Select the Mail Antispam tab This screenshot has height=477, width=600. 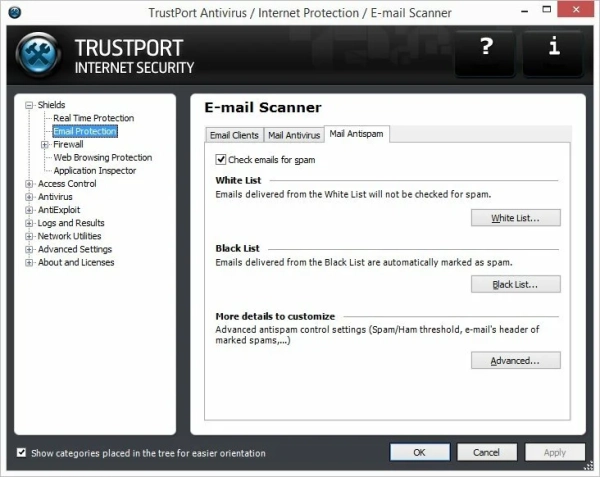tap(357, 134)
